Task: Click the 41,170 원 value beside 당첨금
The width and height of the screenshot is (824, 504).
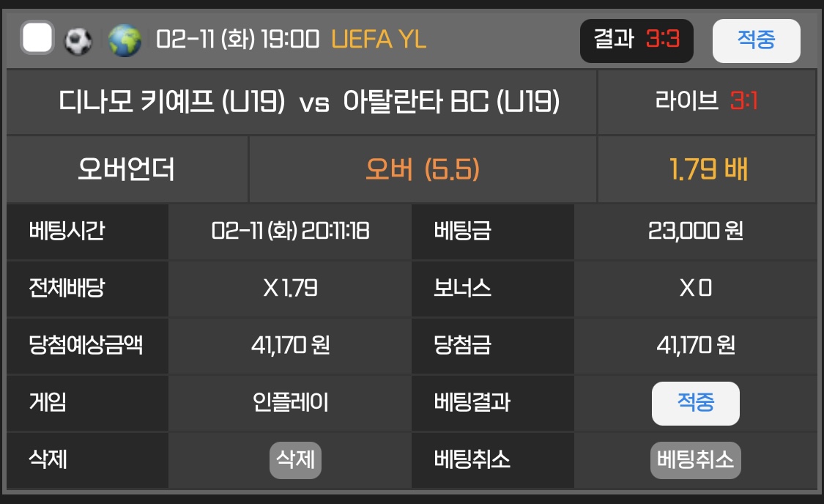Action: click(x=695, y=345)
